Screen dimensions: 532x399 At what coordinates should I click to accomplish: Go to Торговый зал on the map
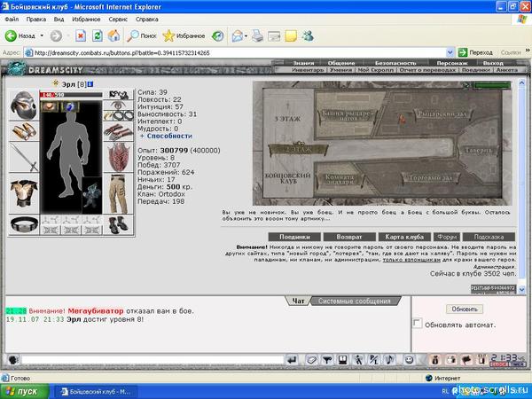click(431, 178)
